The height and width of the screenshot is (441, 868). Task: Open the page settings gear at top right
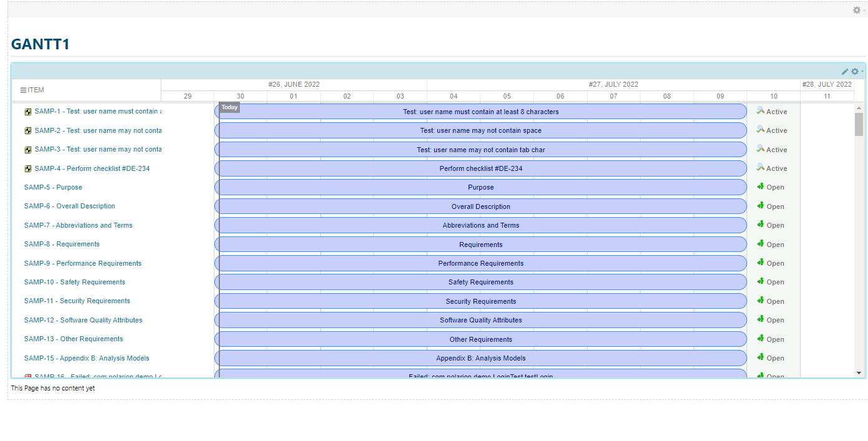click(857, 10)
